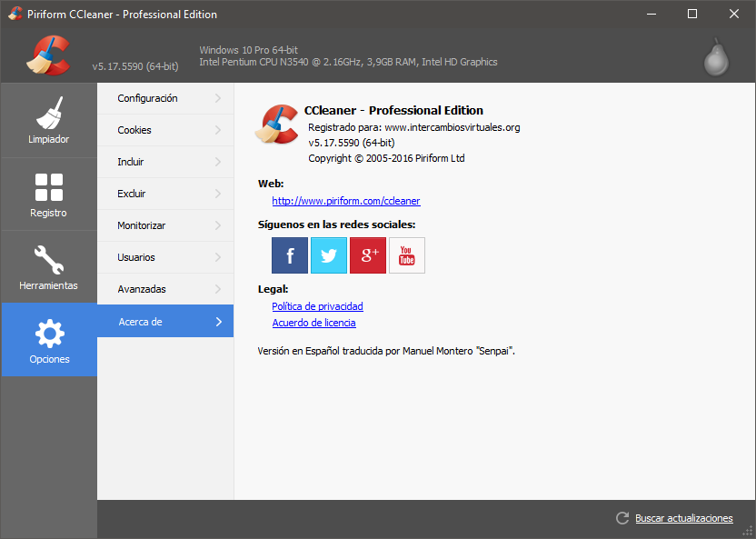
Task: Open the Configuración options page
Action: point(165,98)
